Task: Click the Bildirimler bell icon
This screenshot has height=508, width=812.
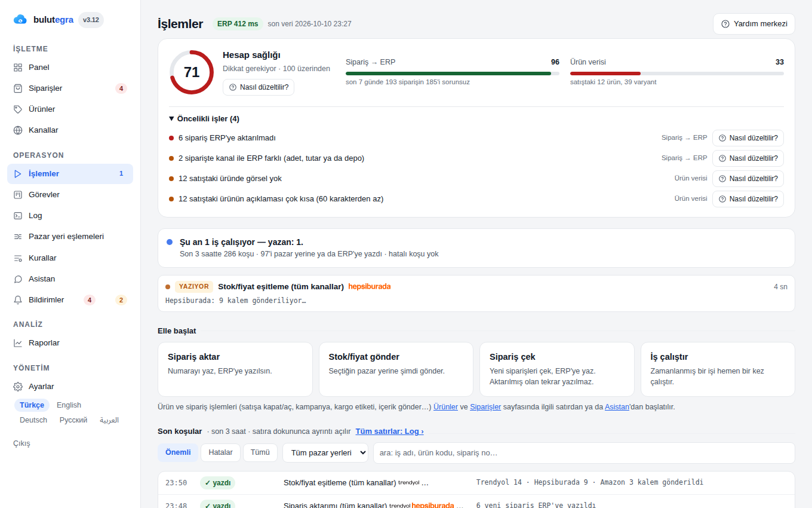Action: click(18, 300)
